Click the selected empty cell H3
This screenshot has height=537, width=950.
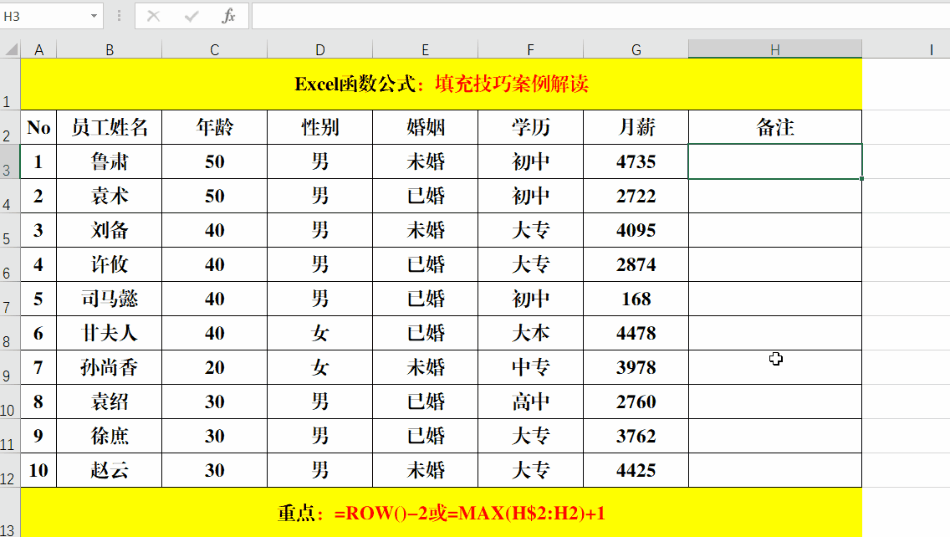[775, 161]
